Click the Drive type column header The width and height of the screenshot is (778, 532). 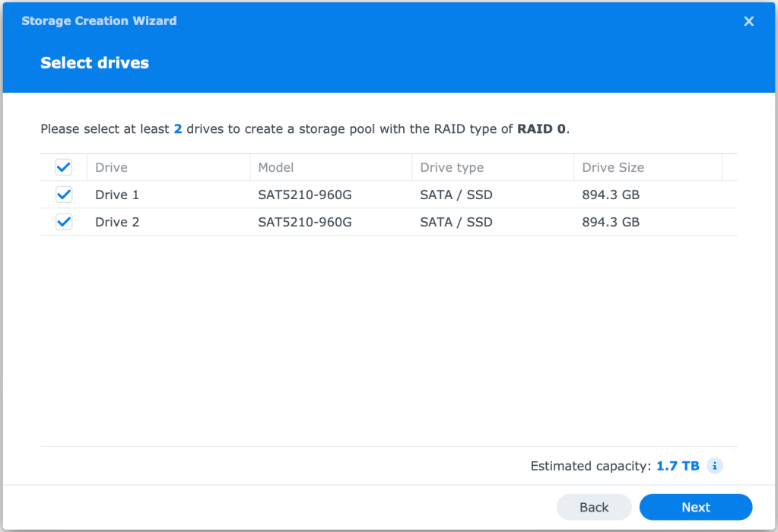tap(452, 167)
